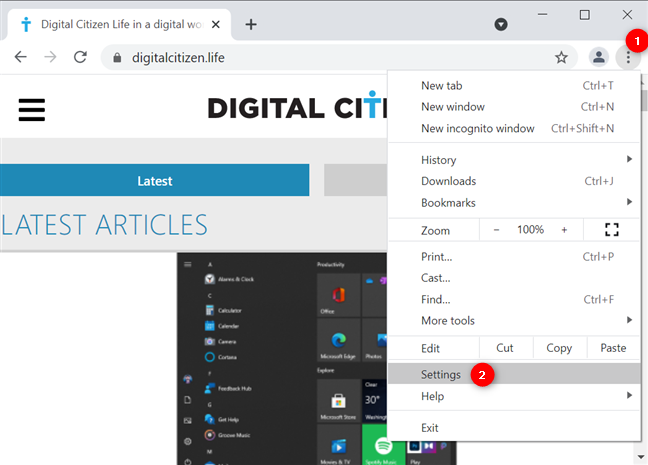Click the Digital Citizen logo
Viewport: 648px width, 465px height.
coord(297,107)
